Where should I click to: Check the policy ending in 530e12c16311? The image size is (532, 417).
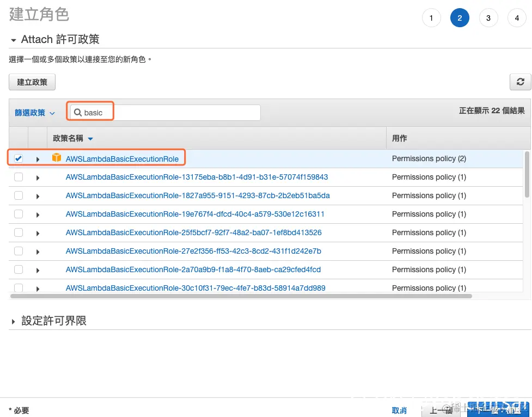[x=19, y=214]
